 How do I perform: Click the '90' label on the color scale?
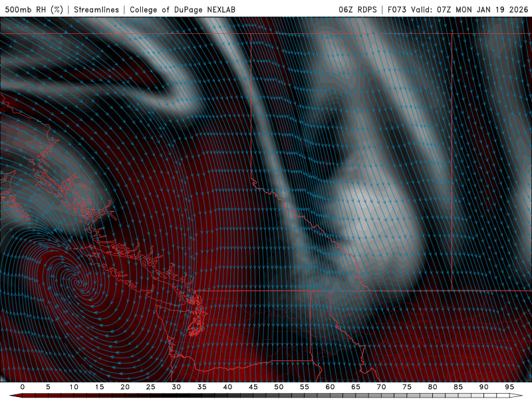tap(483, 387)
